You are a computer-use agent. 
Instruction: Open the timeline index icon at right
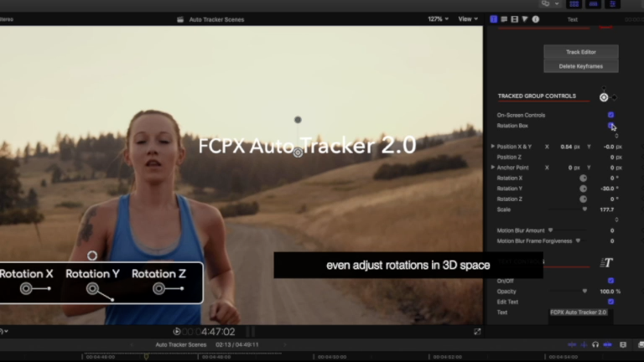tap(623, 344)
